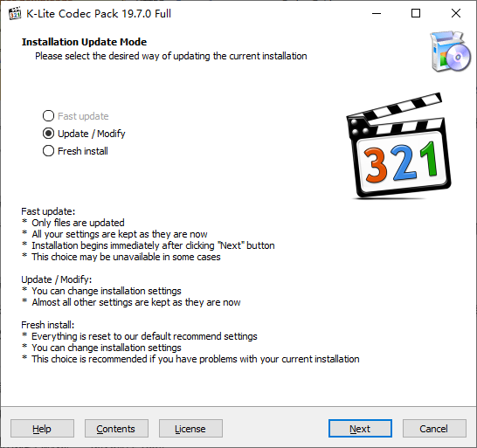Minimize the installer window
Image resolution: width=477 pixels, height=448 pixels.
[377, 13]
